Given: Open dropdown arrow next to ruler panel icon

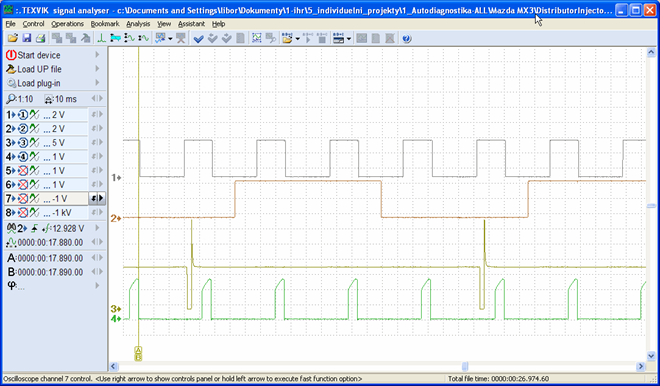Looking at the screenshot, I should click(349, 39).
